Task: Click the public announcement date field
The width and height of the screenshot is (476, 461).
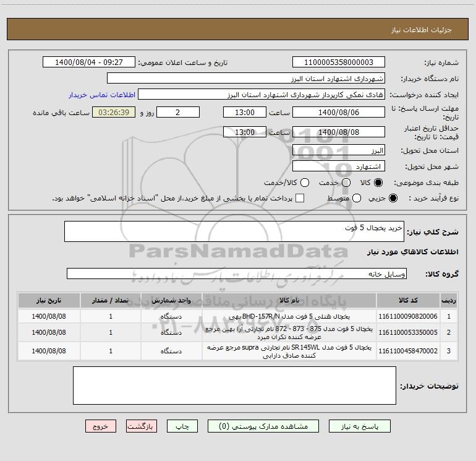Action: coord(89,62)
